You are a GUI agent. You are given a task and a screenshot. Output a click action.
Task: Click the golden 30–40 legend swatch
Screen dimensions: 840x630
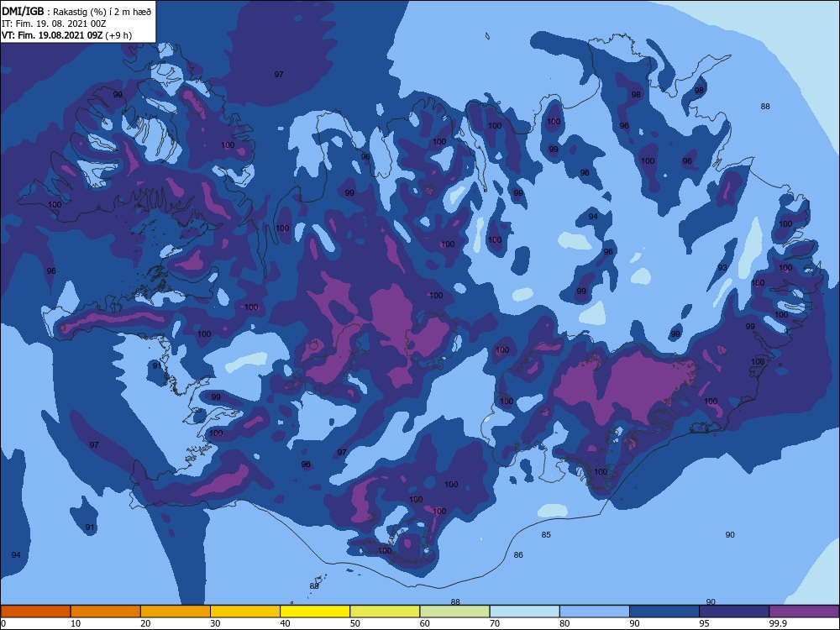coord(245,612)
